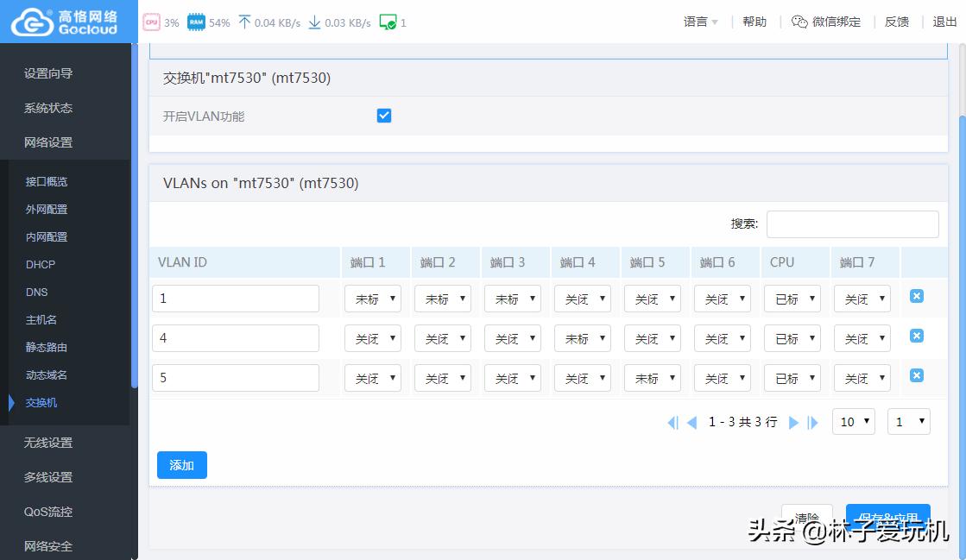This screenshot has width=966, height=560.
Task: Disable the 开启VLAN功能 checkbox
Action: (384, 116)
